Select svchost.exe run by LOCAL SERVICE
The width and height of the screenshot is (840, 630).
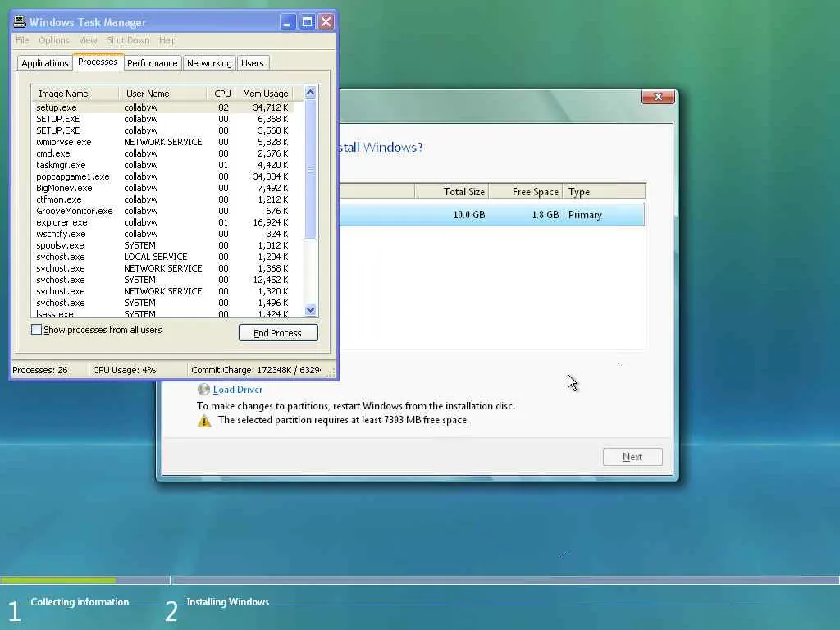(163, 257)
